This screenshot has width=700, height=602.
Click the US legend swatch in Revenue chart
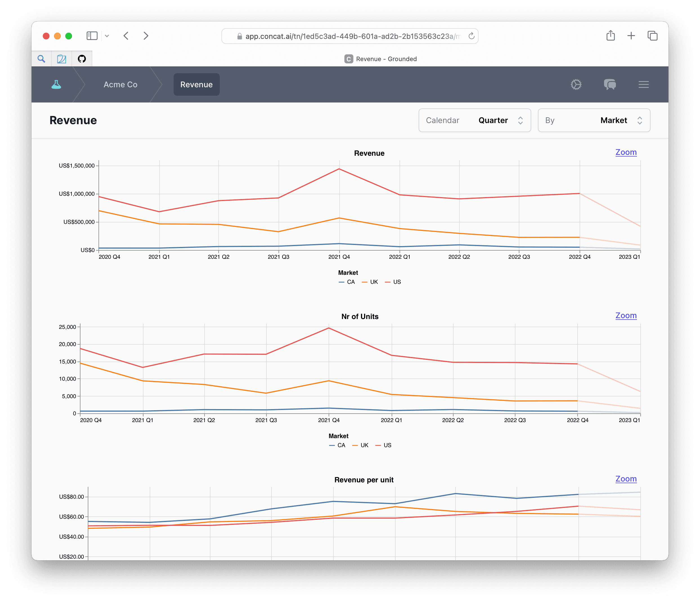click(388, 282)
